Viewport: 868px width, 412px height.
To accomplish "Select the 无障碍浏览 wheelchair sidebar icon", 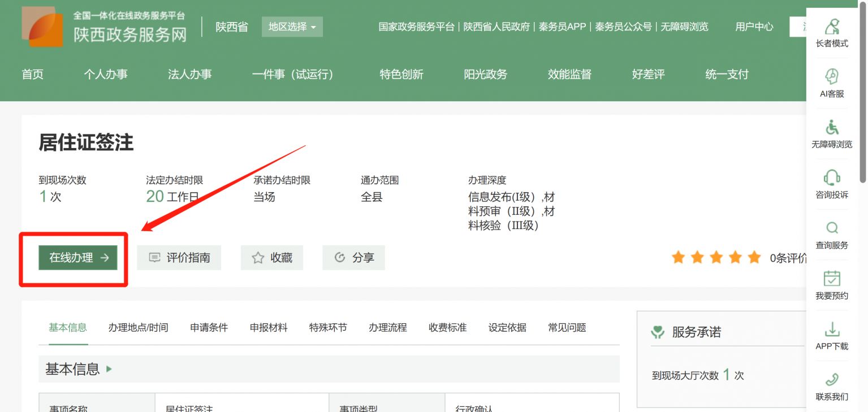I will click(832, 127).
